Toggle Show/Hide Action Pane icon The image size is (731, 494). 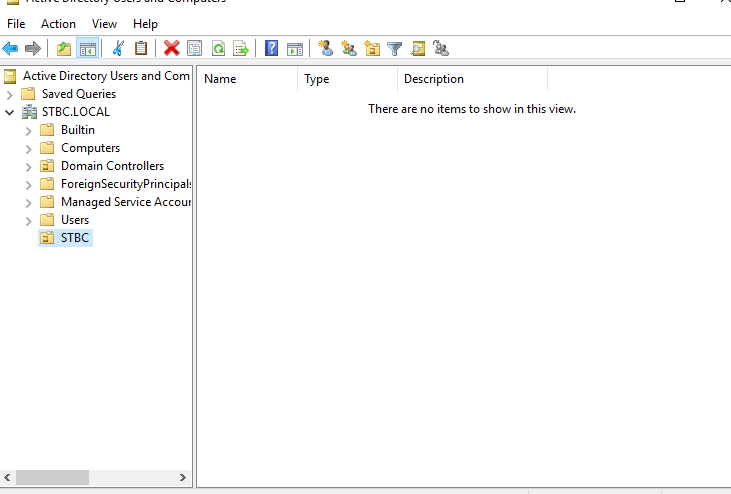tap(295, 48)
